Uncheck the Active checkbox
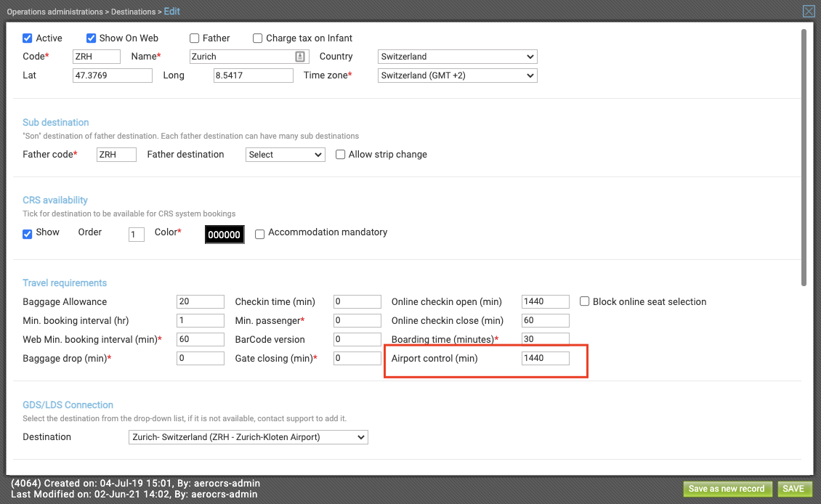This screenshot has height=504, width=821. (27, 38)
